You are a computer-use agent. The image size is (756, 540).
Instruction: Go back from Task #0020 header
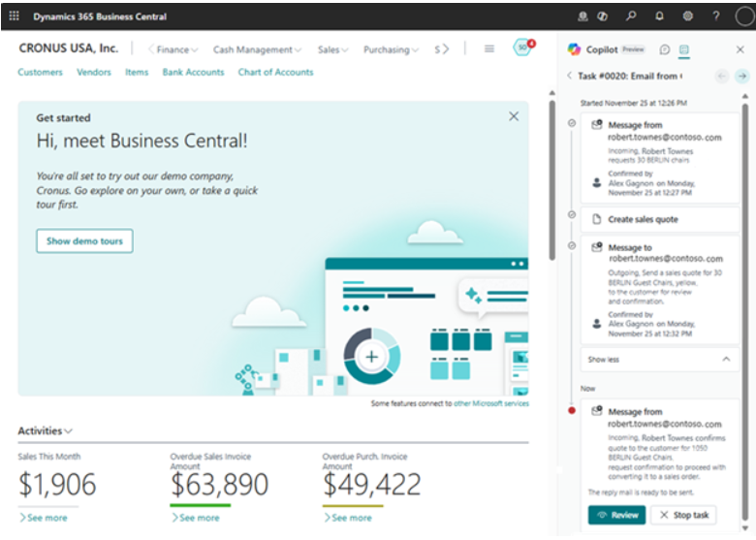(x=569, y=76)
